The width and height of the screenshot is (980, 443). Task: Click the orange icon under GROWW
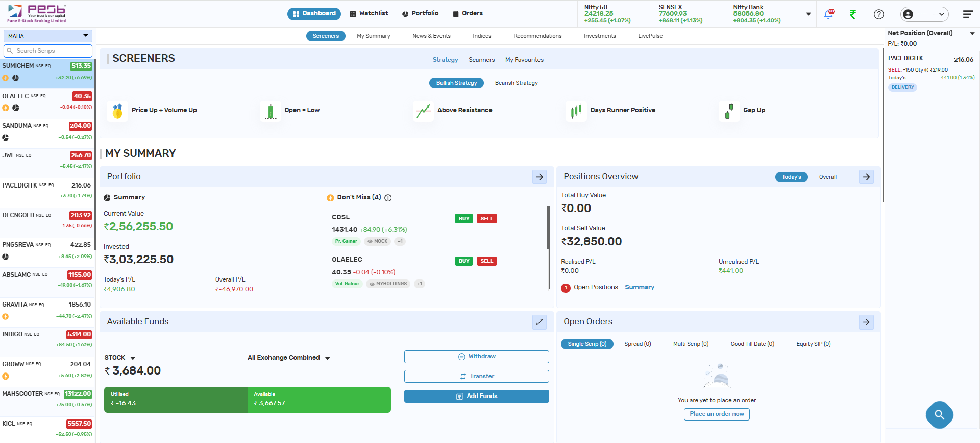click(6, 376)
